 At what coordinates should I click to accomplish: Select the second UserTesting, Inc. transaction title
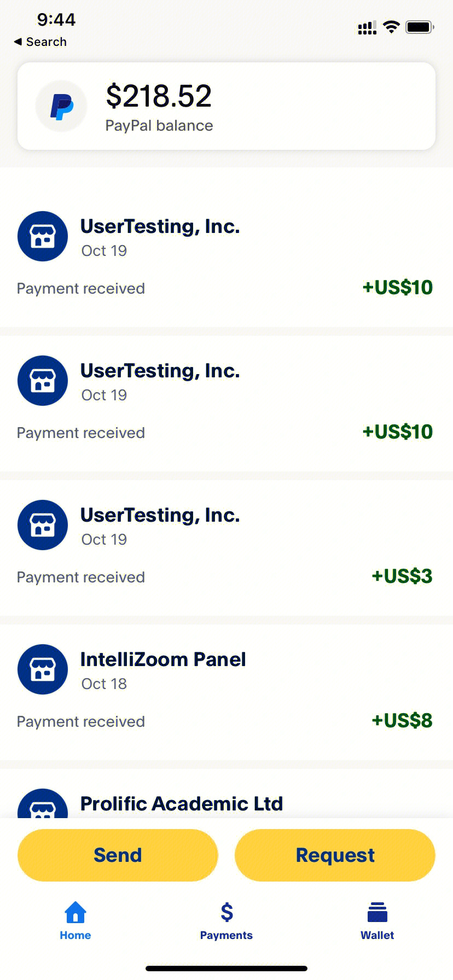click(160, 371)
